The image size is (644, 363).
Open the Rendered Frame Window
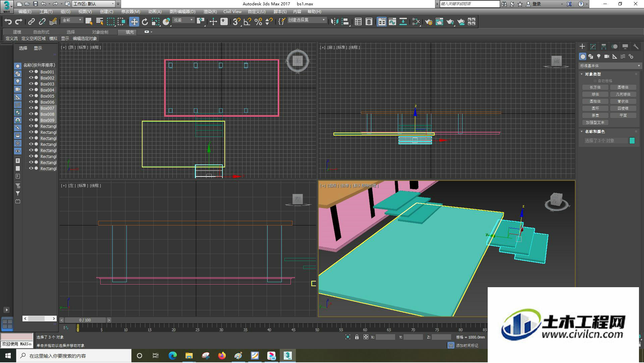[439, 22]
